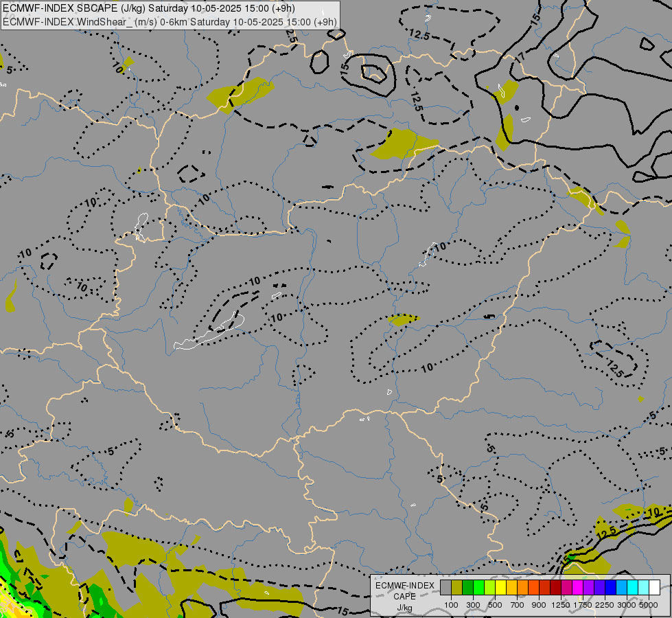Click the pure blue legend swatch
The width and height of the screenshot is (672, 618).
coord(610,587)
